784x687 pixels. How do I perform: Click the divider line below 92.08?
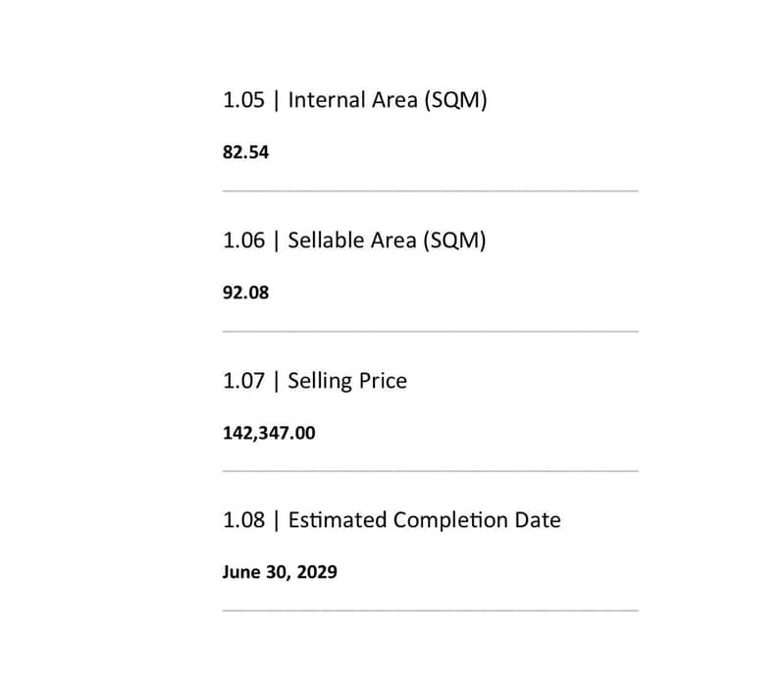[430, 331]
